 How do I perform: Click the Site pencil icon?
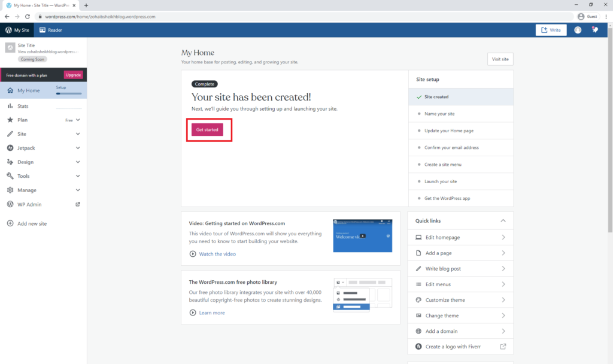[x=10, y=134]
